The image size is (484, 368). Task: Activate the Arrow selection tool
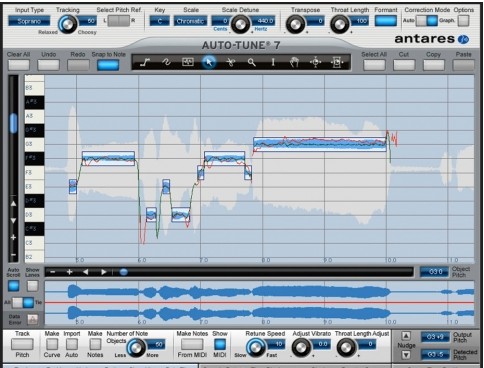pyautogui.click(x=209, y=62)
